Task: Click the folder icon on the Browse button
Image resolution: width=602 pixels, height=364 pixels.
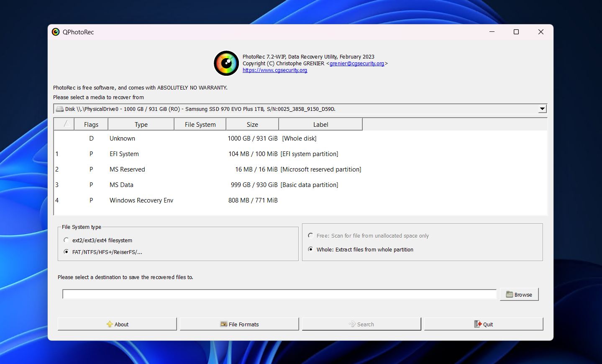Action: 509,294
